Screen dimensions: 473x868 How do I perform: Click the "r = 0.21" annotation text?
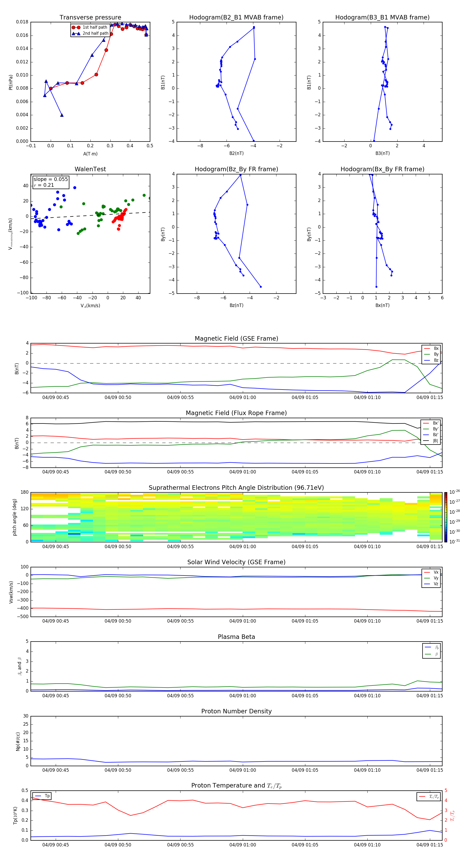[44, 185]
